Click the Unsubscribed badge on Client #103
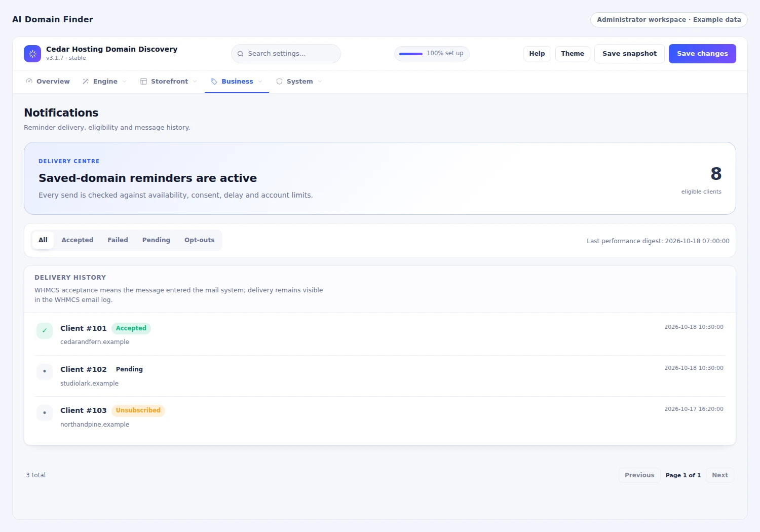Image resolution: width=760 pixels, height=532 pixels. (x=138, y=410)
